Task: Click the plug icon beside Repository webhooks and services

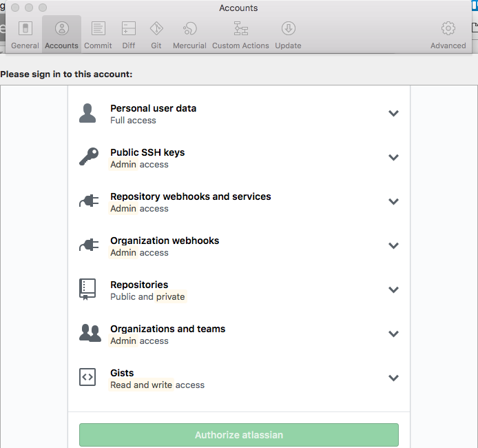Action: (x=89, y=201)
